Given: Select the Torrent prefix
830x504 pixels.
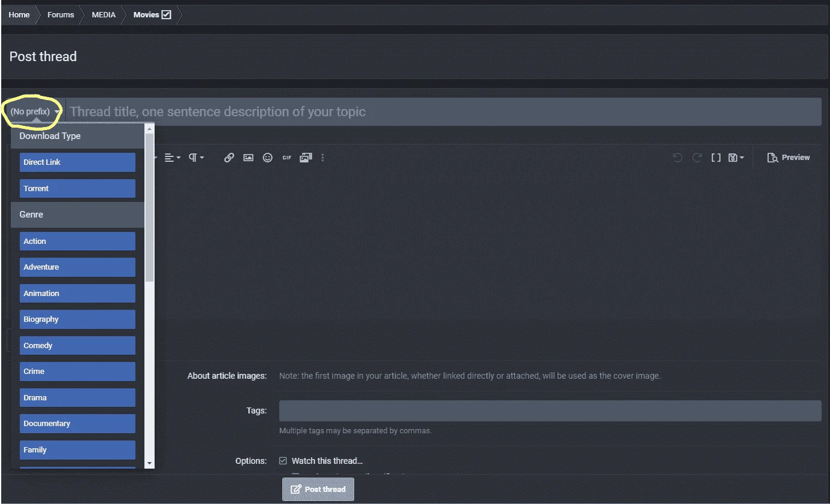Looking at the screenshot, I should pyautogui.click(x=77, y=188).
